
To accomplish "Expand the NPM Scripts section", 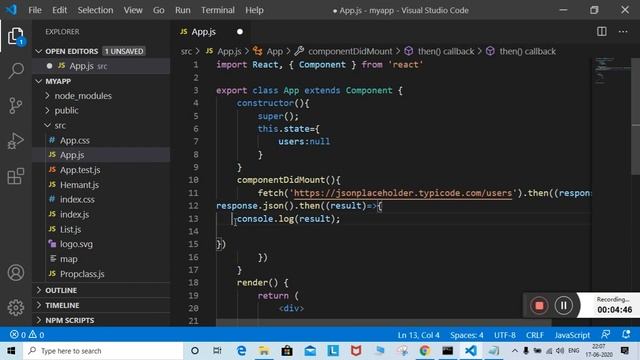I will click(39, 320).
